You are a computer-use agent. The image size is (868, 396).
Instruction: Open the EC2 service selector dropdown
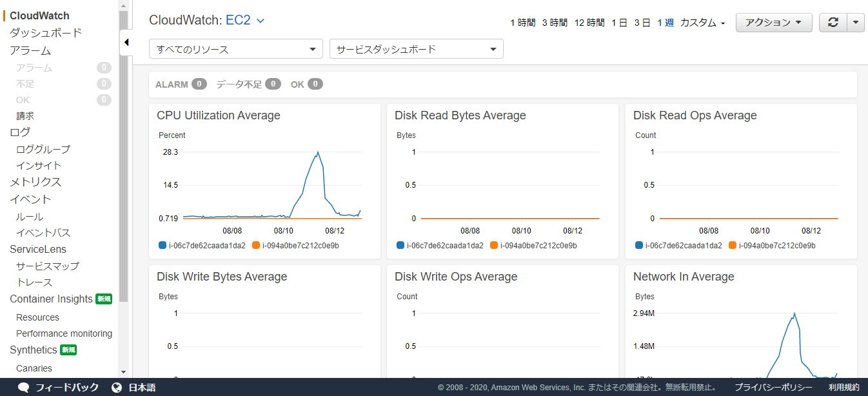tap(245, 20)
